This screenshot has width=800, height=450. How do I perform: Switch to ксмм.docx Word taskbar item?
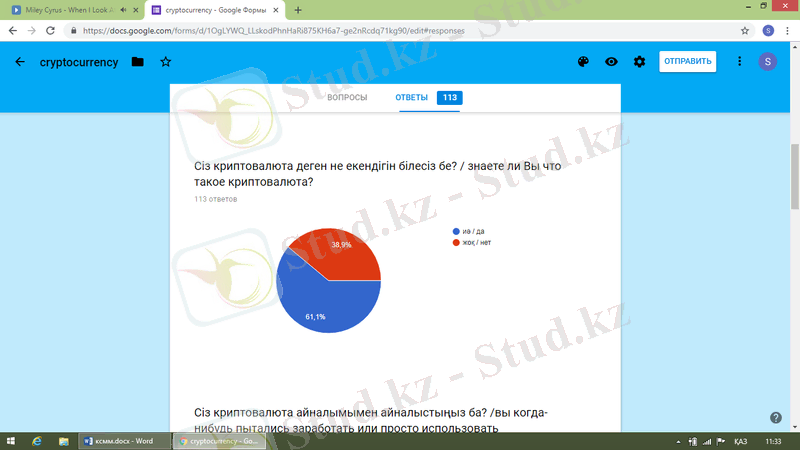tap(124, 441)
